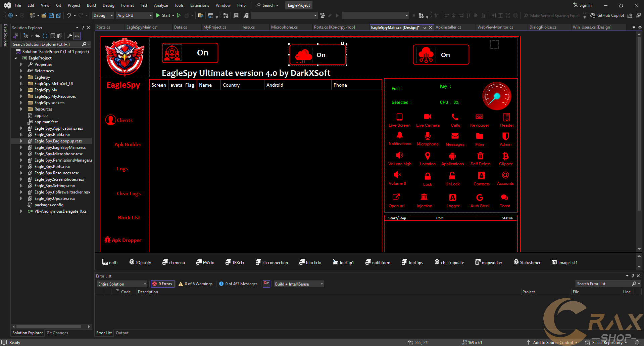Open the Extensions menu
Image resolution: width=644 pixels, height=346 pixels.
[x=199, y=5]
